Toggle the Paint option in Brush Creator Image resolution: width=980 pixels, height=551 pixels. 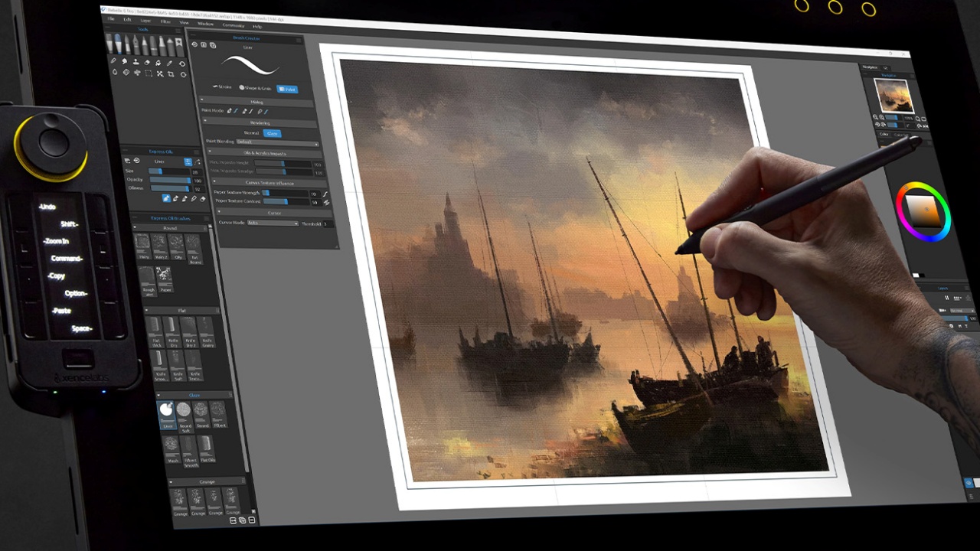pos(286,89)
